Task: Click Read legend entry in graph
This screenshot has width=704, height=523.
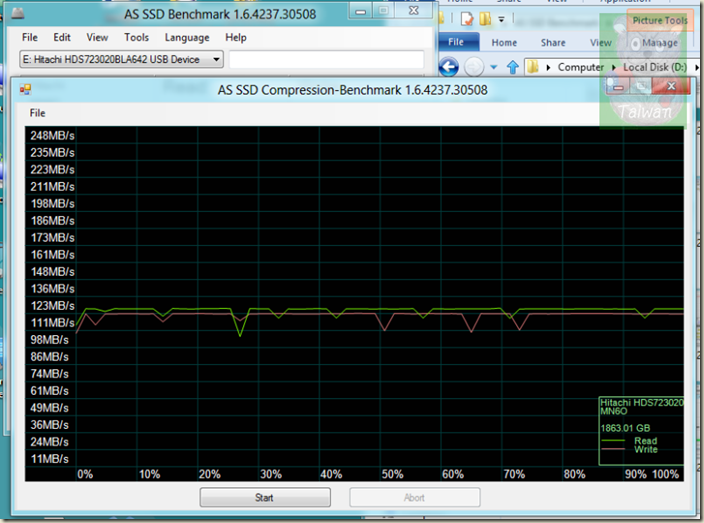Action: pos(645,441)
